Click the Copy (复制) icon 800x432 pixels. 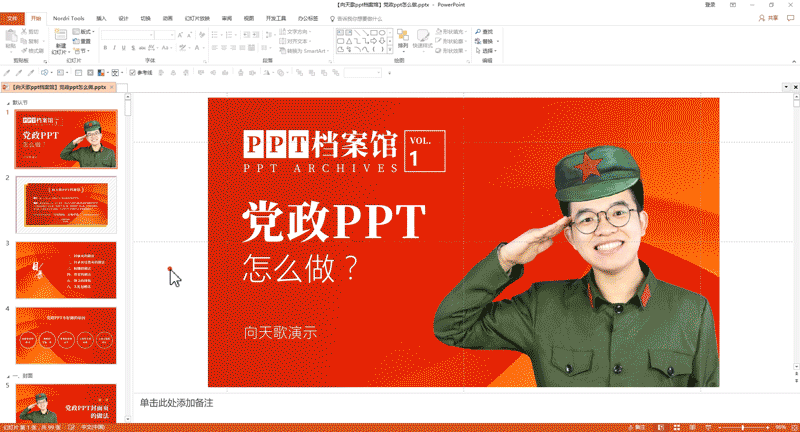[x=23, y=41]
